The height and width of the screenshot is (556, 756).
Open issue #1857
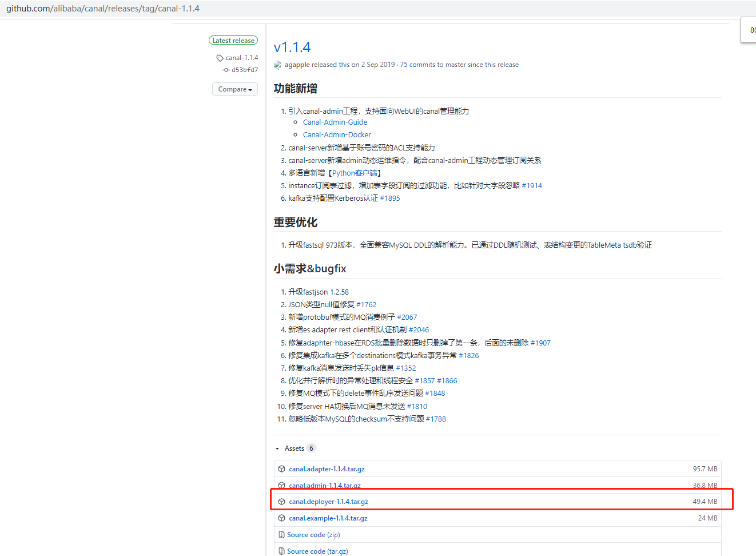click(x=425, y=381)
